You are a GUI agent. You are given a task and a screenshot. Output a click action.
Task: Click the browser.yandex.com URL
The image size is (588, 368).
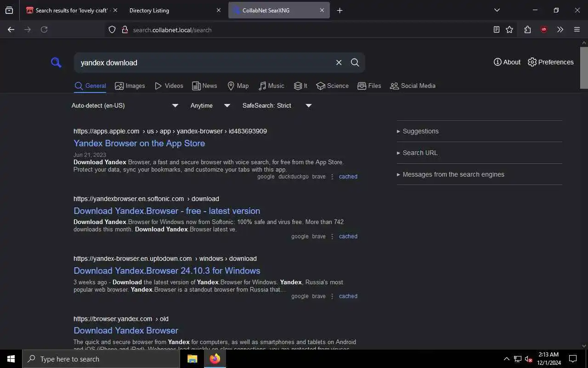[121, 319]
